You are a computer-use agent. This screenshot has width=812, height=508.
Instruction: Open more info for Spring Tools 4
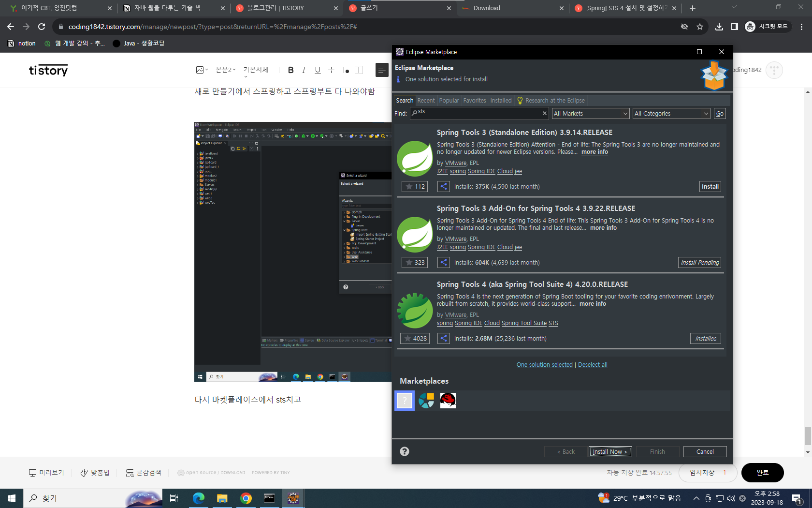[593, 304]
